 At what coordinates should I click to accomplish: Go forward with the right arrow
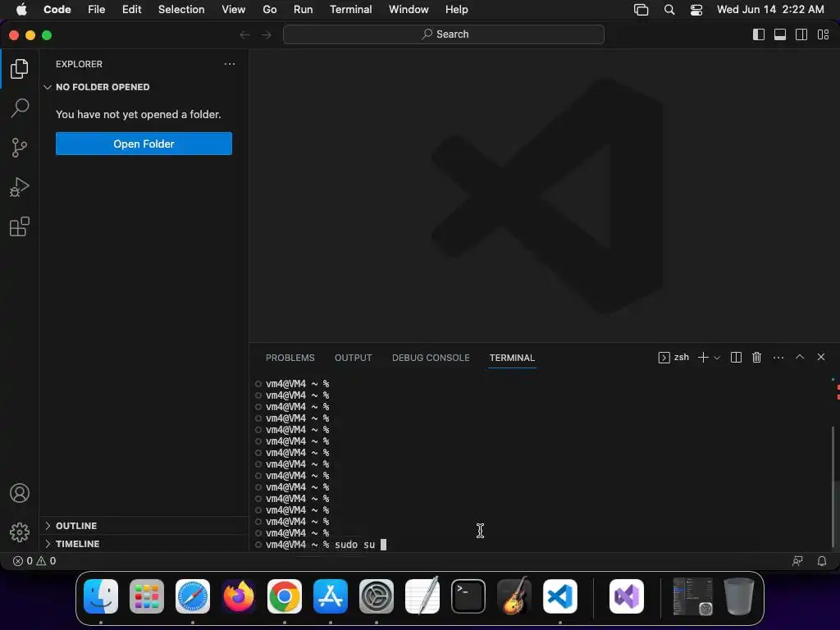(x=267, y=34)
